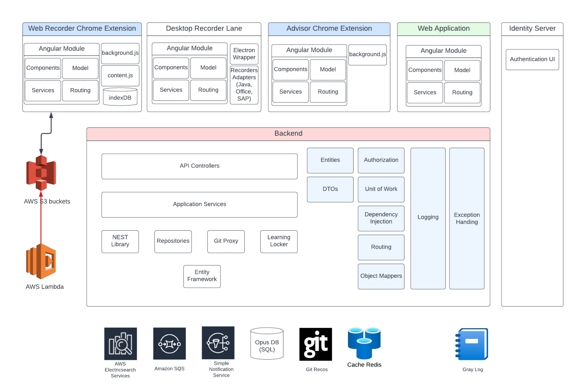Click the Amazon SQS icon

click(169, 344)
